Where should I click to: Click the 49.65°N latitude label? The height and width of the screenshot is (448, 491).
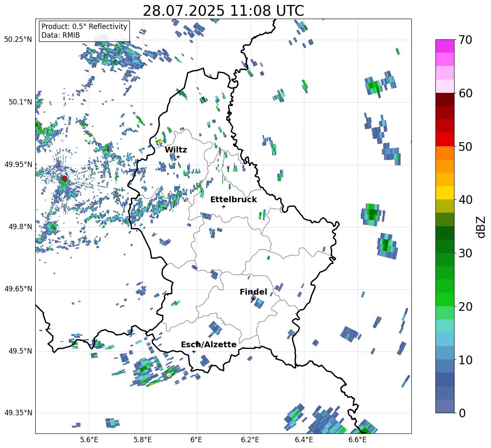pyautogui.click(x=18, y=288)
